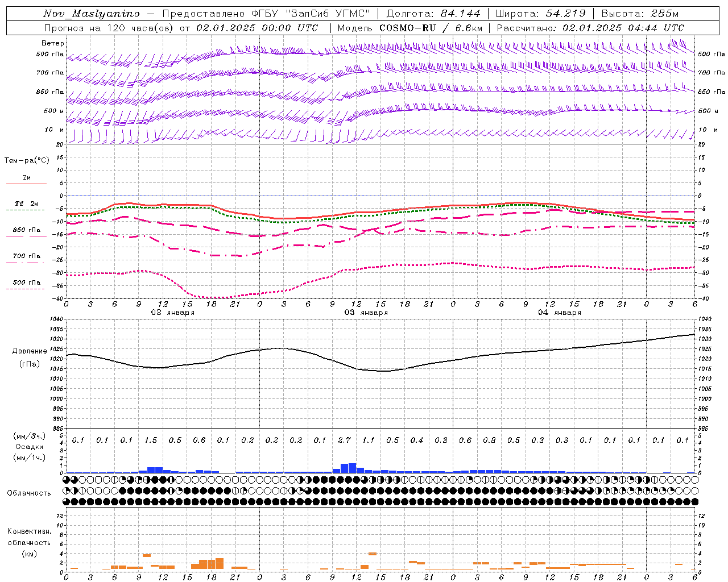Select the 10 м wind level label on left

[55, 130]
